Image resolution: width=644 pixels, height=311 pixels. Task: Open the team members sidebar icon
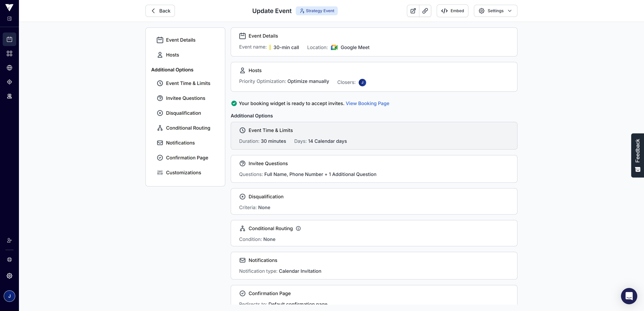click(x=9, y=96)
